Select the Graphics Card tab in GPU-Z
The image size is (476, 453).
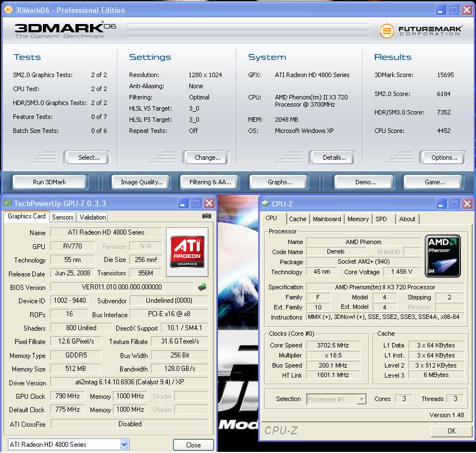[x=27, y=216]
